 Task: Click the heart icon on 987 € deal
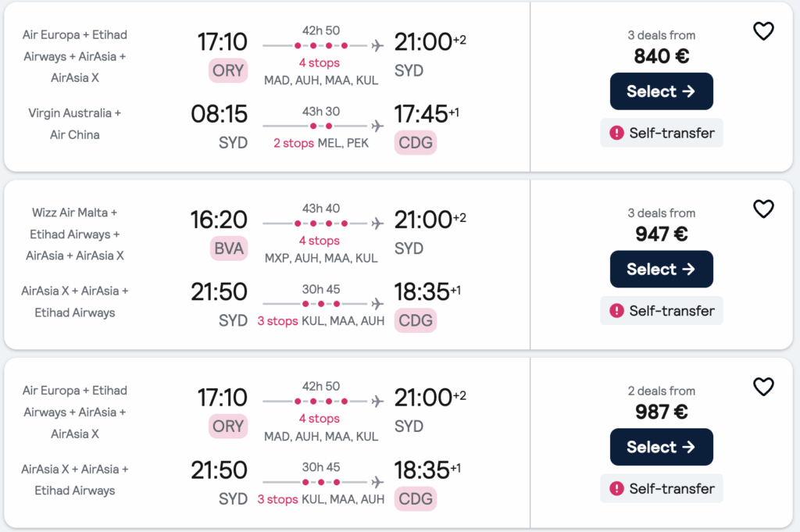(763, 387)
